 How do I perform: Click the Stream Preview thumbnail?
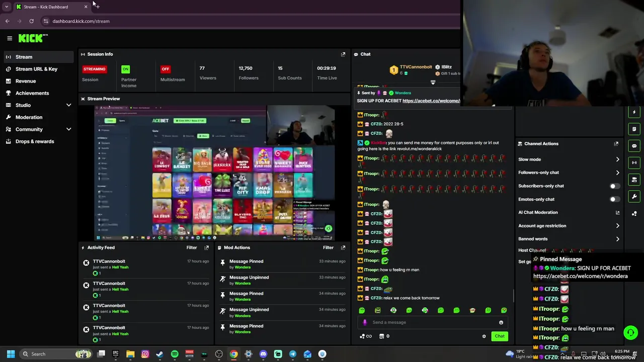point(215,173)
